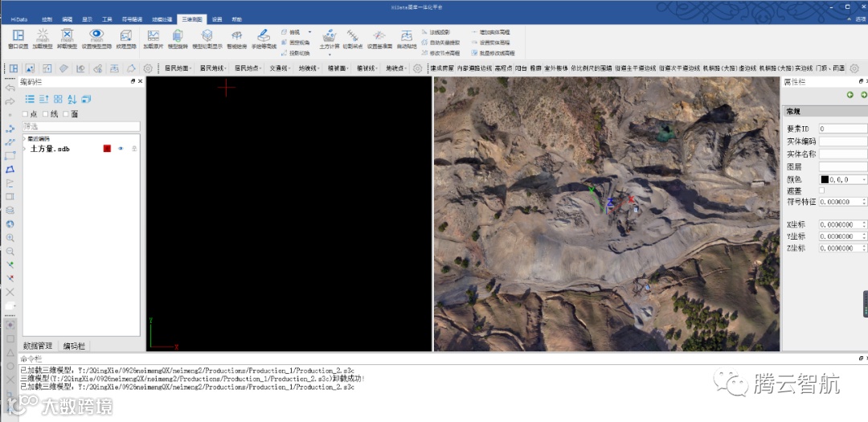This screenshot has height=422, width=868.
Task: Click the gear icon after 地貌点
Action: click(x=417, y=68)
